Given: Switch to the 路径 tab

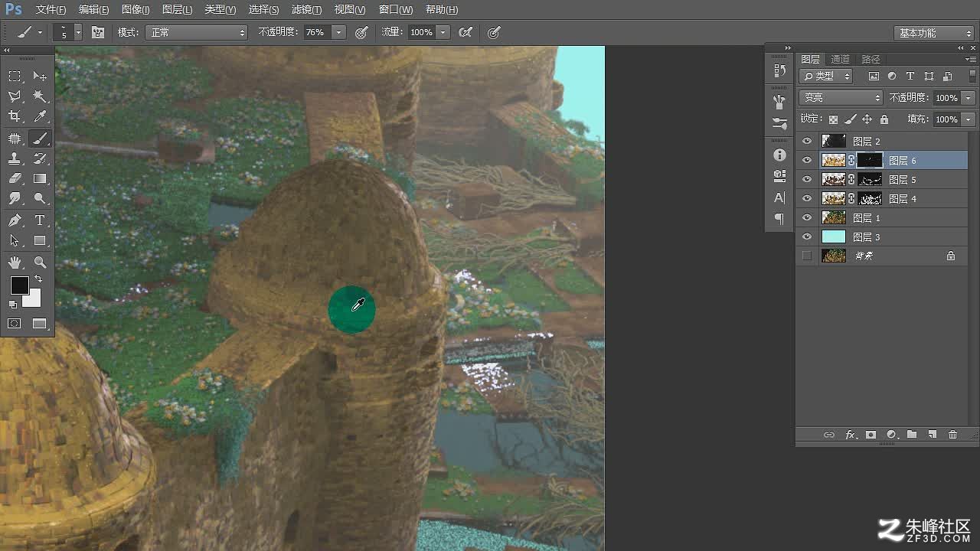Looking at the screenshot, I should coord(871,59).
